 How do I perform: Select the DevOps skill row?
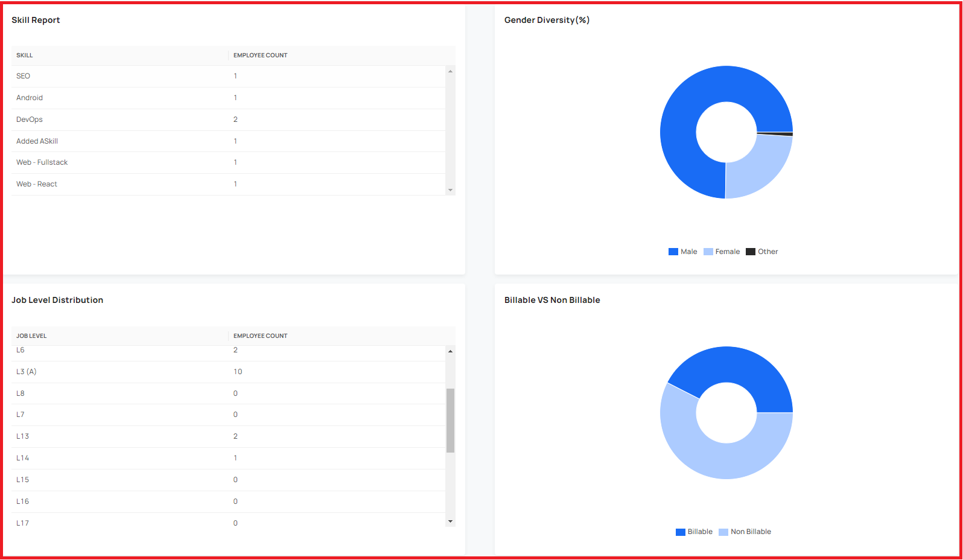tap(229, 119)
